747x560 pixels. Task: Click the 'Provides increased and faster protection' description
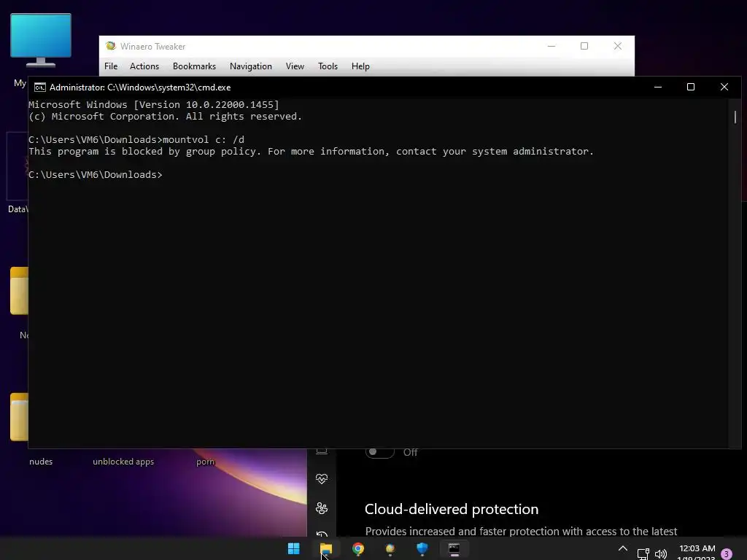(521, 532)
